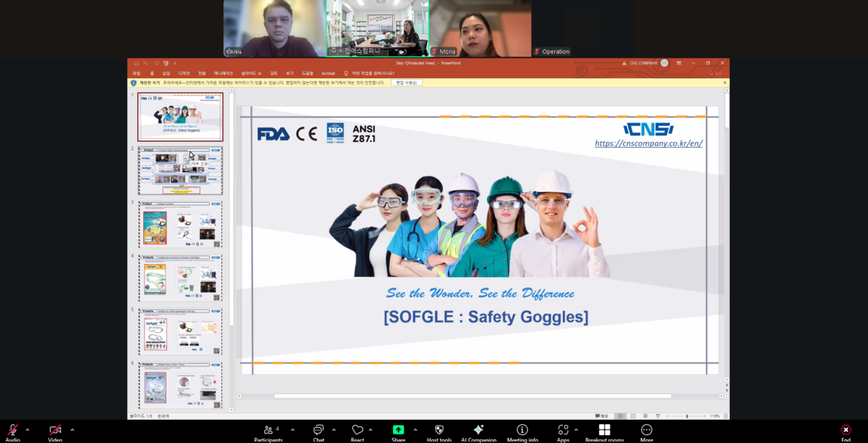Click the red End meeting button
The height and width of the screenshot is (443, 868).
tap(846, 431)
